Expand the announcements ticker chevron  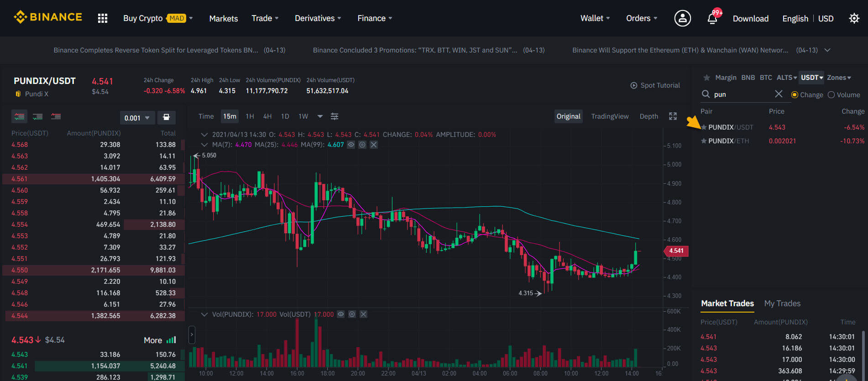coord(827,50)
